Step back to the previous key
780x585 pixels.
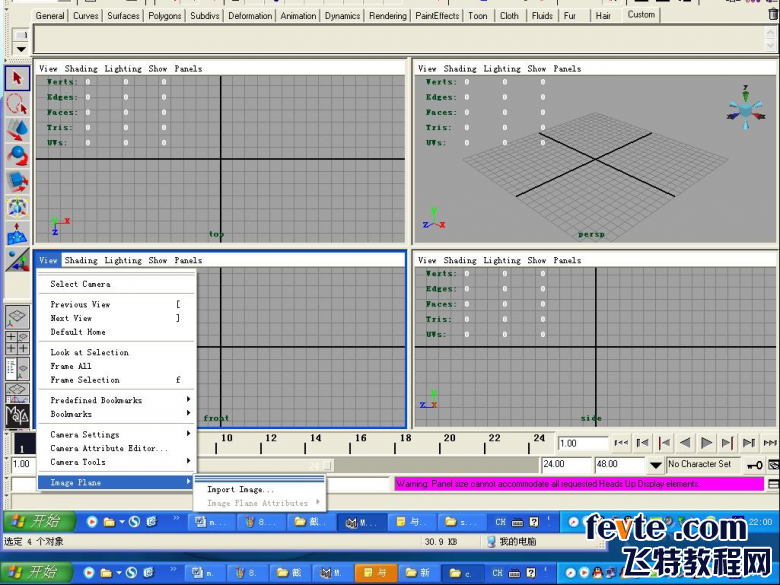tap(664, 443)
